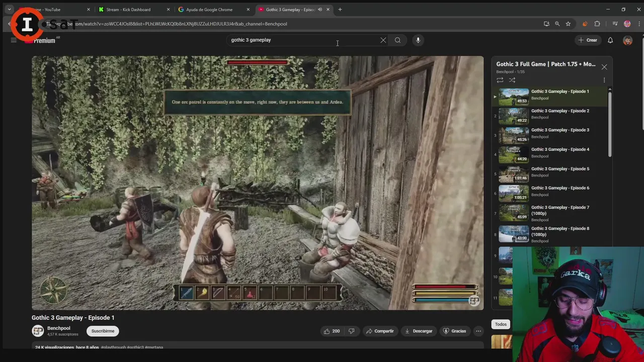The image size is (644, 362).
Task: Play Gothic 3 Gameplay - Episode 8 (1080p)
Action: tap(550, 234)
